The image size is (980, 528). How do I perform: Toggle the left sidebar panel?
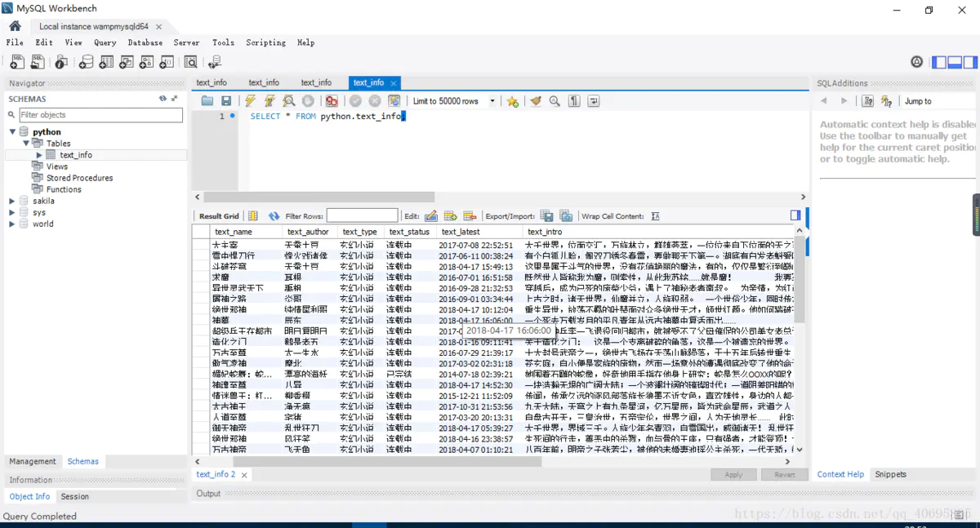click(939, 62)
